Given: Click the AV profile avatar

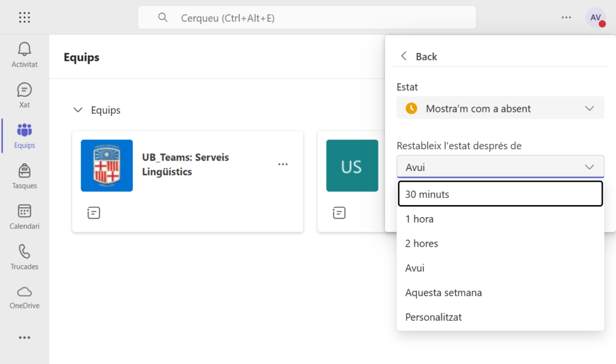Looking at the screenshot, I should pos(596,17).
